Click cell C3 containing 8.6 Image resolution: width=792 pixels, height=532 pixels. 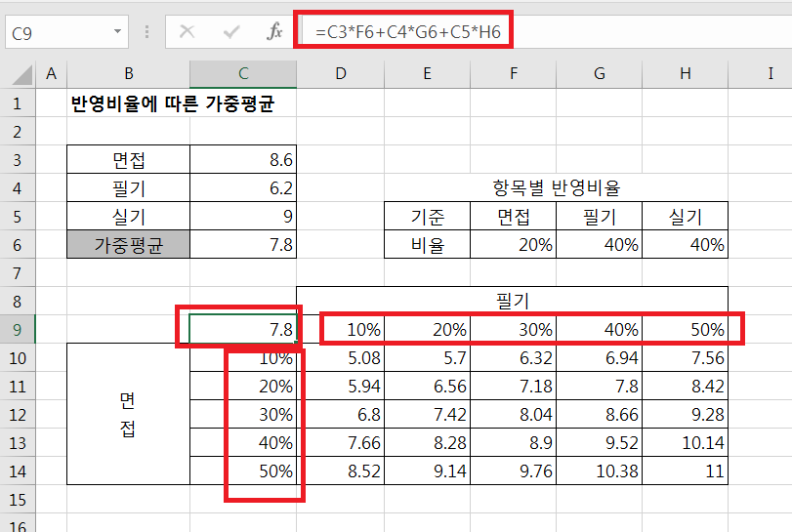(243, 161)
